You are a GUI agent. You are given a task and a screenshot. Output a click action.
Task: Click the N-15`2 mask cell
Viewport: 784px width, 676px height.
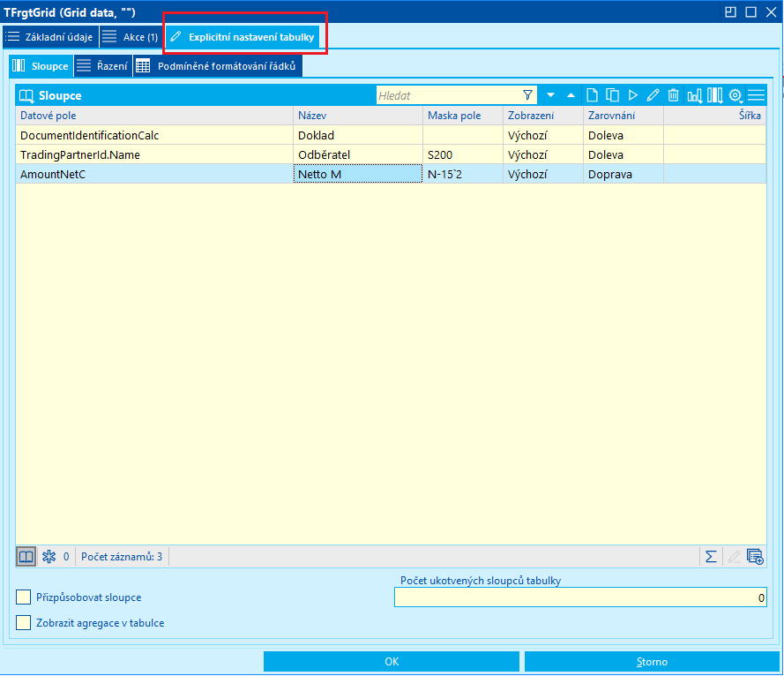tap(463, 174)
